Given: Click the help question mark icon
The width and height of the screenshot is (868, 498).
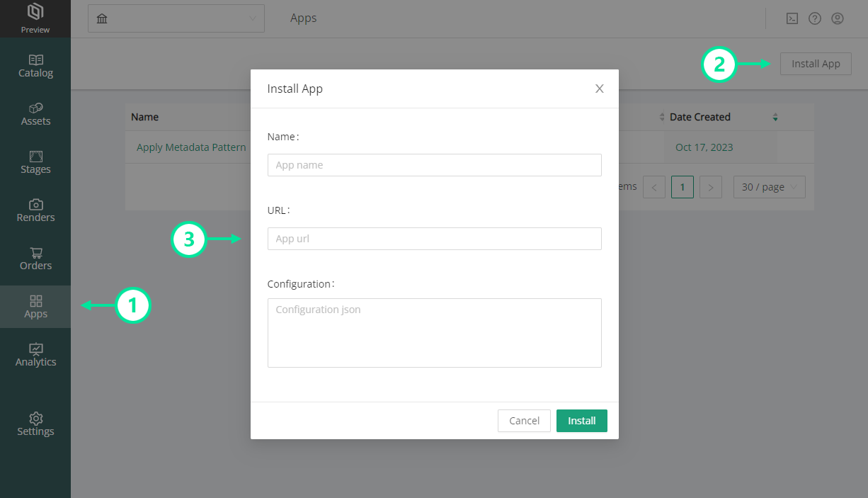Looking at the screenshot, I should click(815, 18).
